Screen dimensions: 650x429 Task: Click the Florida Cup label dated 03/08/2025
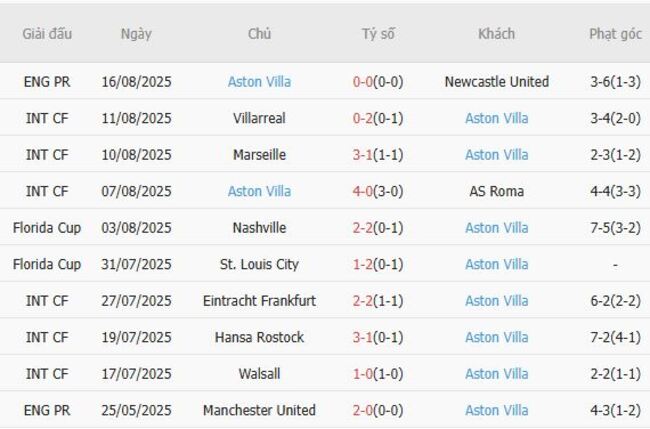pos(47,228)
